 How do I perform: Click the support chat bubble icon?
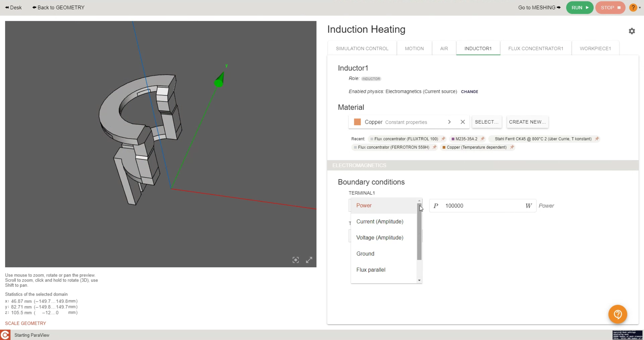618,314
